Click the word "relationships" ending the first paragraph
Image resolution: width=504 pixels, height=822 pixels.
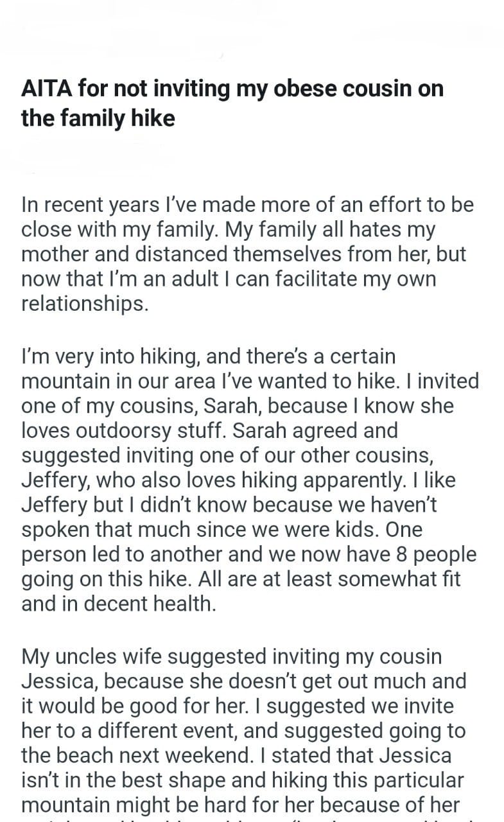pos(85,304)
